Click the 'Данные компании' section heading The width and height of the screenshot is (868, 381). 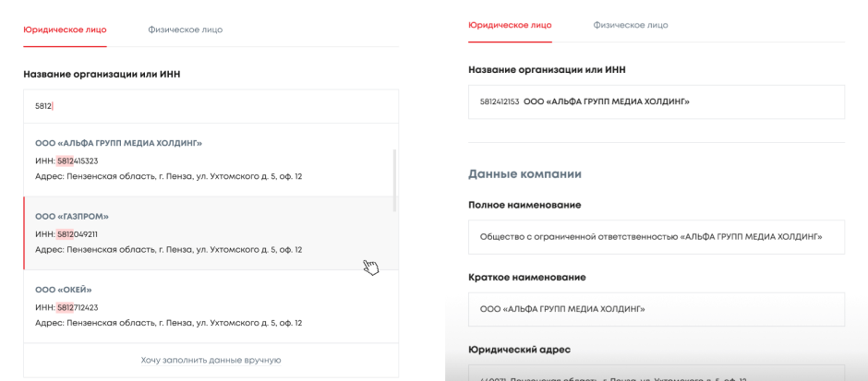point(524,173)
